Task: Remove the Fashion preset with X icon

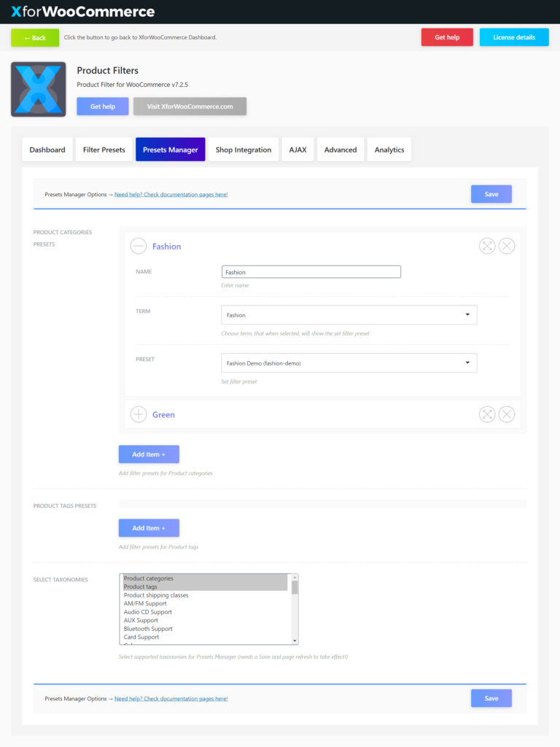Action: pyautogui.click(x=507, y=247)
